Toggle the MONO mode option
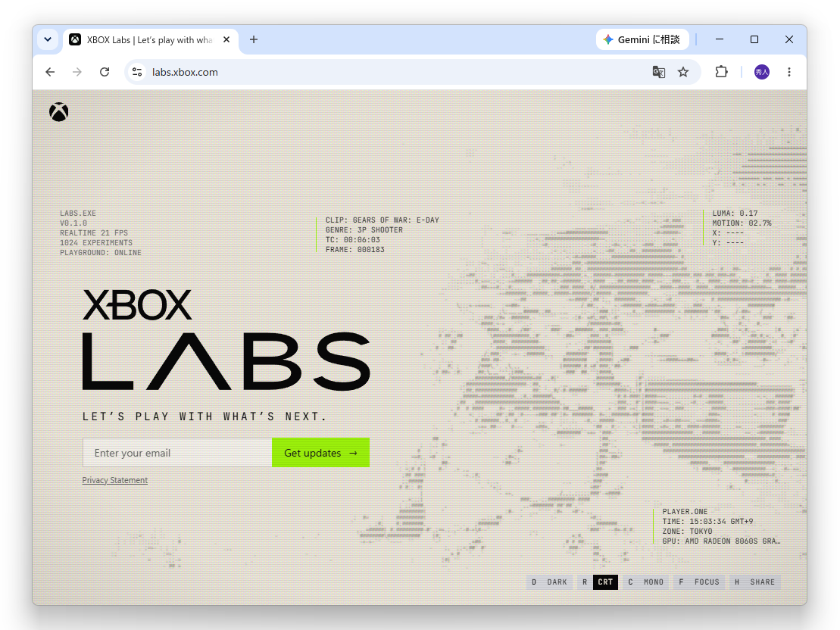 [x=646, y=582]
